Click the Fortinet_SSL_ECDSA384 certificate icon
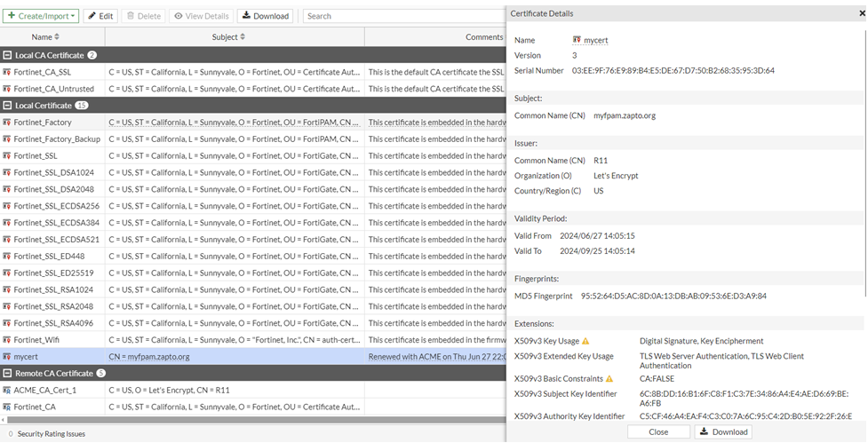Screen dimensions: 868x443 click(6, 223)
